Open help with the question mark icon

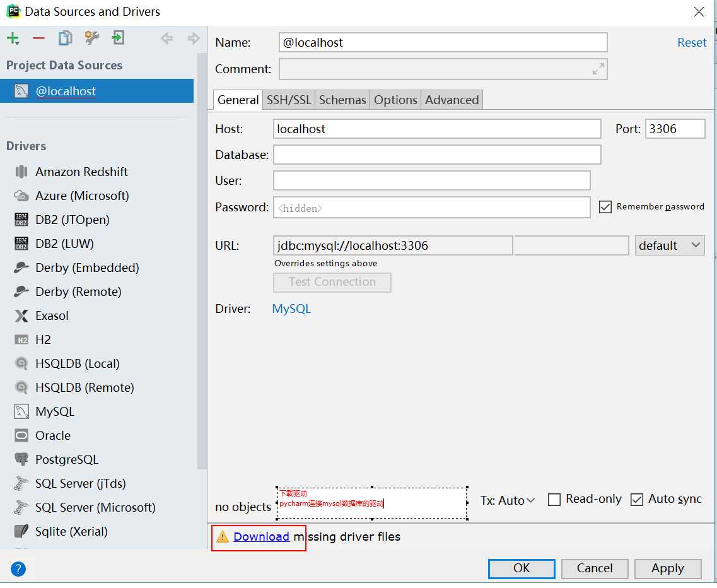pos(18,569)
